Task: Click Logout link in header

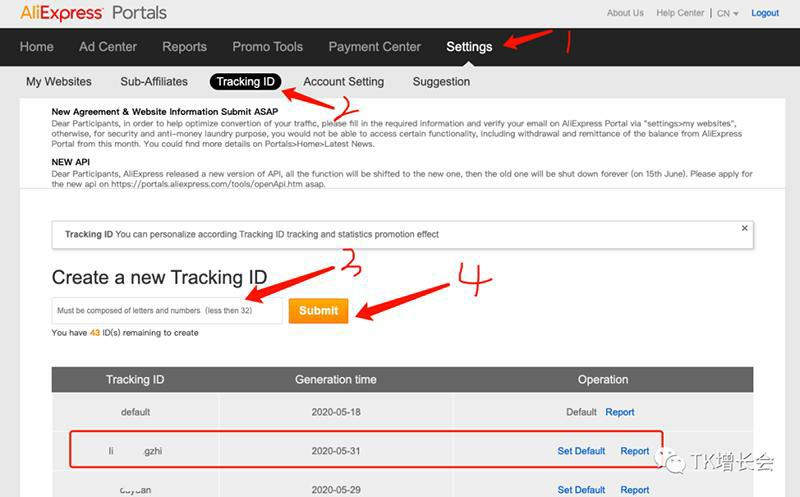Action: (765, 13)
